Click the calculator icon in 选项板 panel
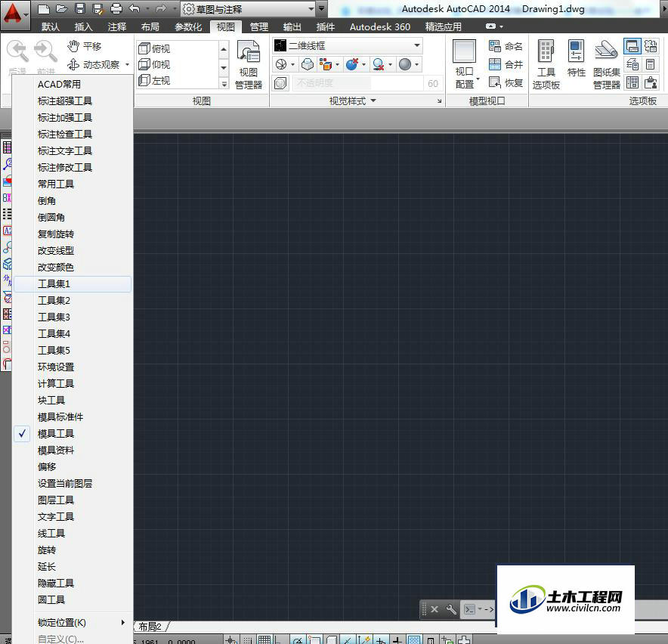 tap(650, 64)
